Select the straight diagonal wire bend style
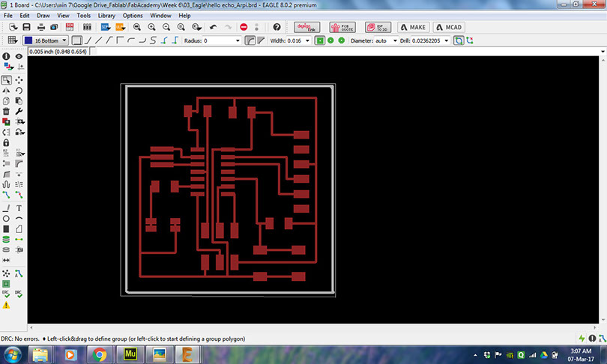 99,40
